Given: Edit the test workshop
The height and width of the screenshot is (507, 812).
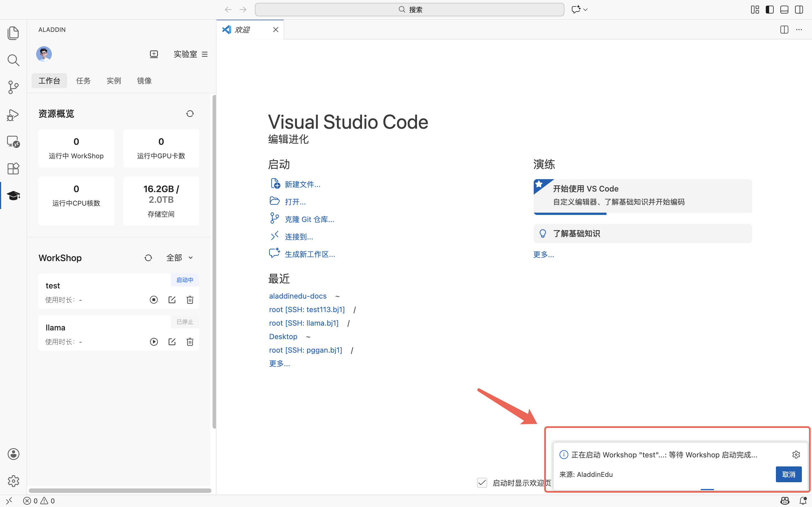Looking at the screenshot, I should click(172, 300).
